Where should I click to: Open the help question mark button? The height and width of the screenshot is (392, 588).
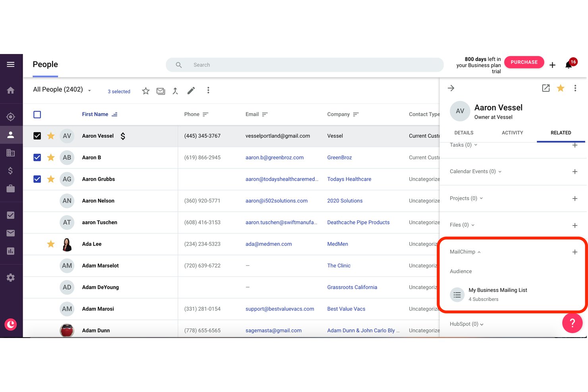(x=572, y=323)
